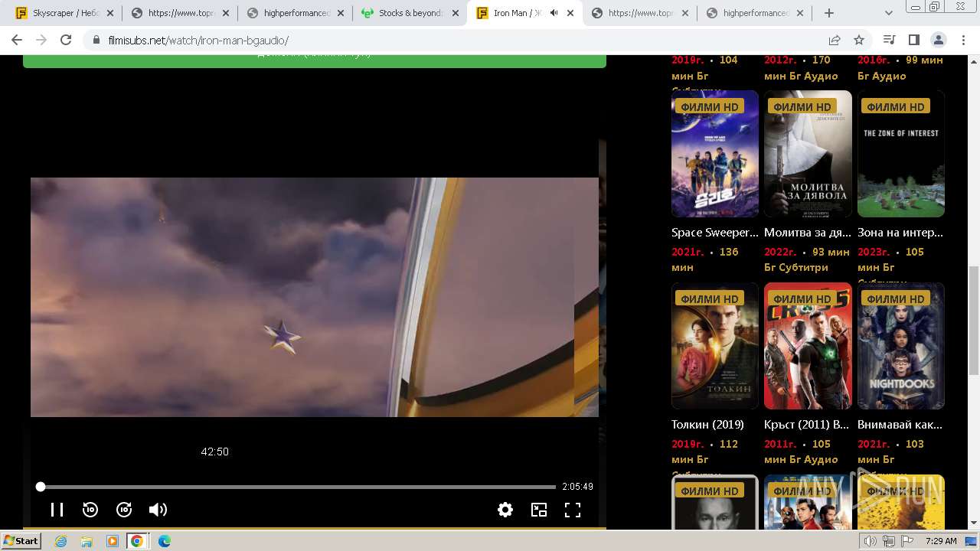The width and height of the screenshot is (980, 551).
Task: Open system volume tray icon
Action: click(x=871, y=541)
